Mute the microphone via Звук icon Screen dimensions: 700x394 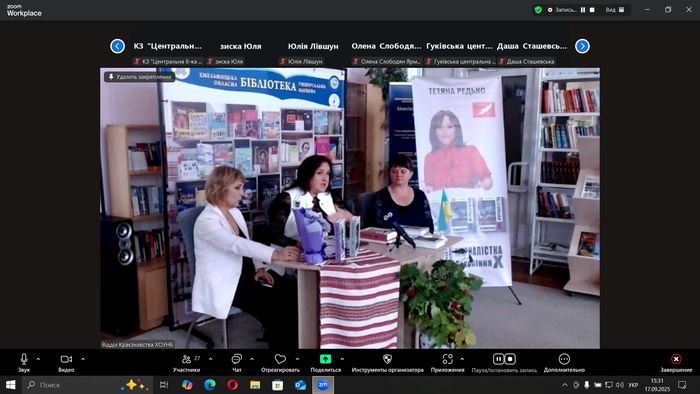[x=24, y=359]
